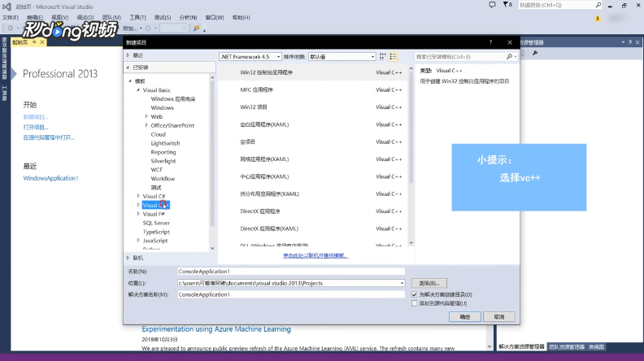Expand the 最近 section

pos(128,55)
